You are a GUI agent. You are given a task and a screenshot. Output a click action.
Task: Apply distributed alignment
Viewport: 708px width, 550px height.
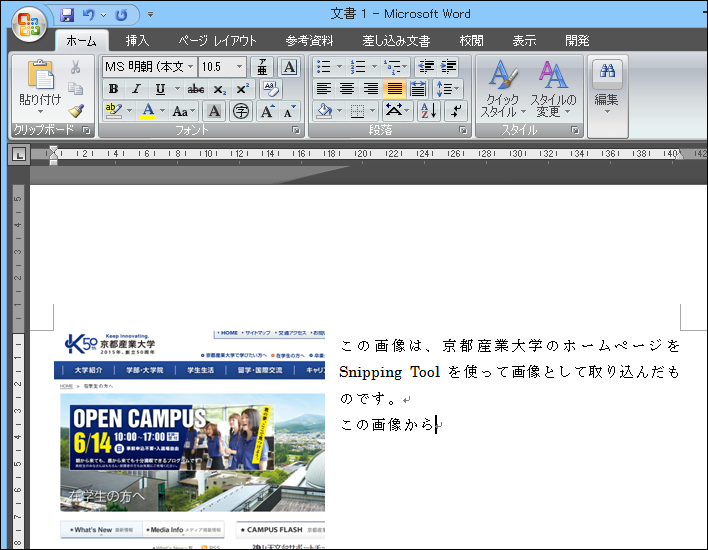click(x=418, y=89)
